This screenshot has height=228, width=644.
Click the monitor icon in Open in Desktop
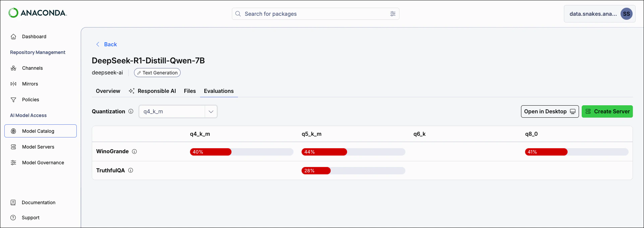[x=573, y=112]
